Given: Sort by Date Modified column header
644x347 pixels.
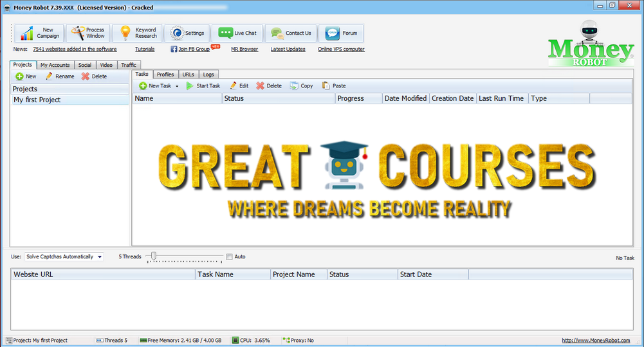Looking at the screenshot, I should point(405,98).
